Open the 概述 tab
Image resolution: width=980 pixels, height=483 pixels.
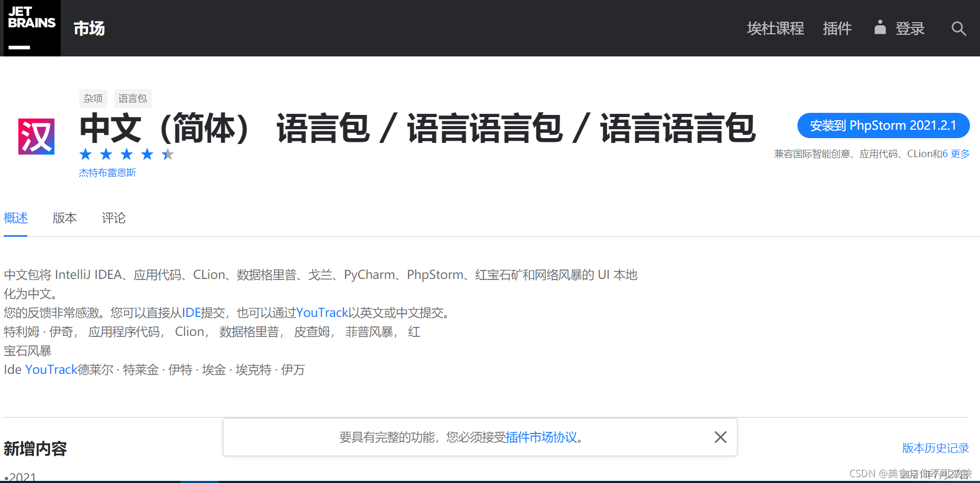(15, 218)
